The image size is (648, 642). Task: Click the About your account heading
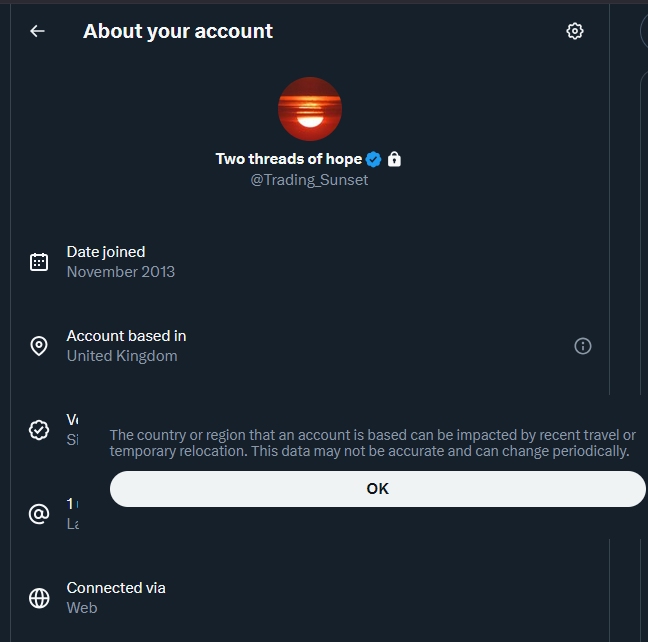pyautogui.click(x=178, y=31)
